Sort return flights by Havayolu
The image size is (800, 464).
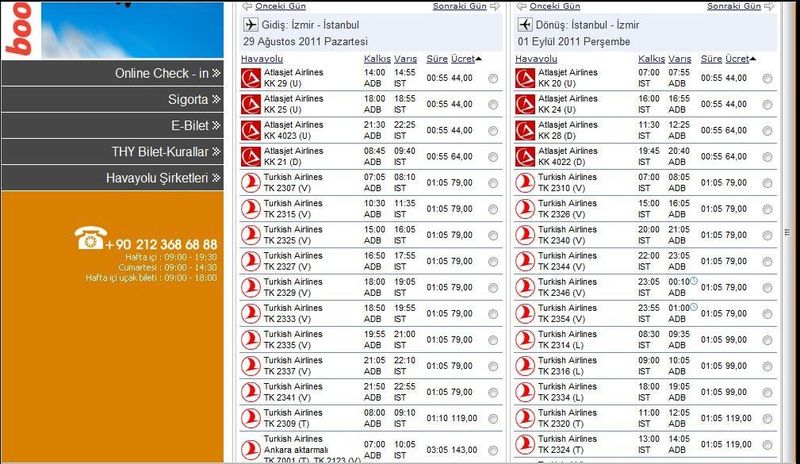[536, 59]
